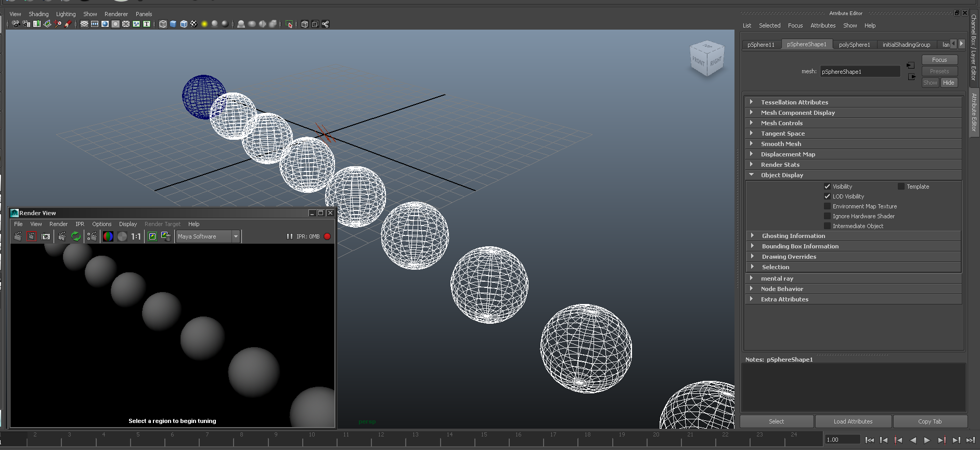Click the IPR render icon
Image resolution: width=980 pixels, height=450 pixels.
click(62, 236)
